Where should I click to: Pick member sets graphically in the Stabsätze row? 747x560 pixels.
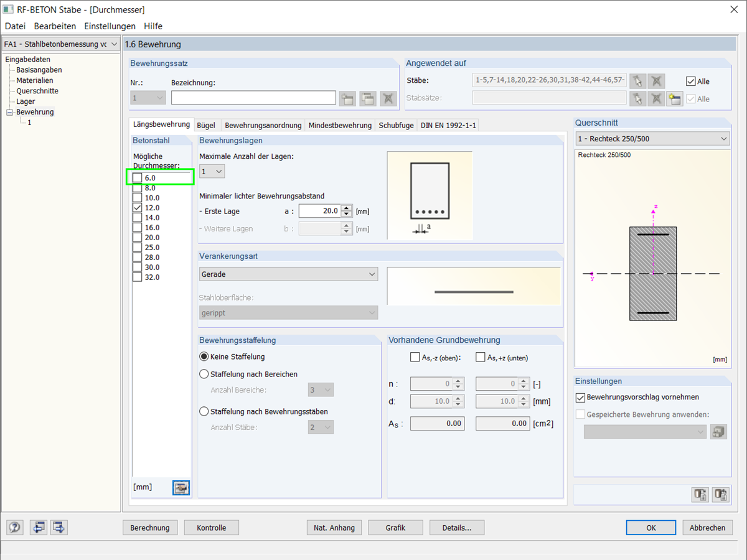(x=637, y=98)
